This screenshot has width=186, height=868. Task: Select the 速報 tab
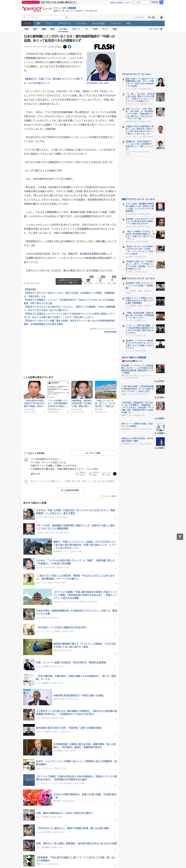coord(38,24)
